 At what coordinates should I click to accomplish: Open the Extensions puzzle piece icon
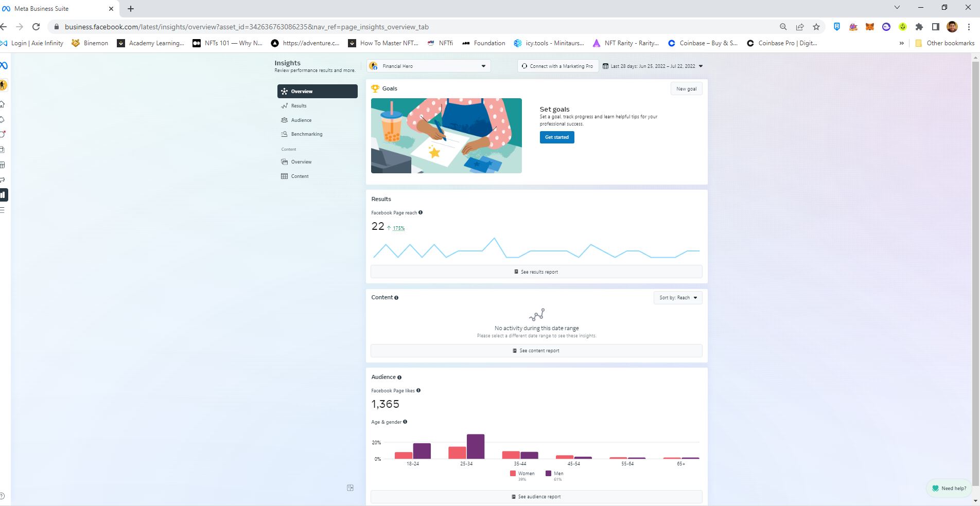tap(919, 27)
